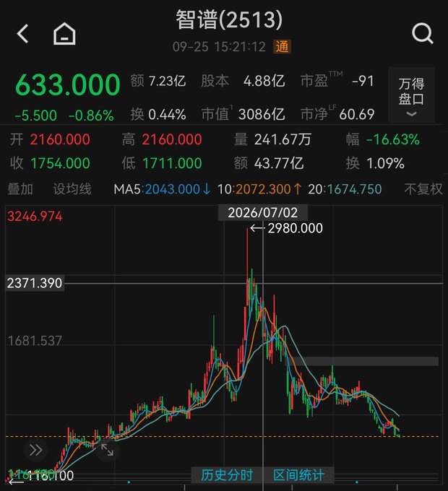Tap the crosshair price label 2371.390

coord(35,283)
